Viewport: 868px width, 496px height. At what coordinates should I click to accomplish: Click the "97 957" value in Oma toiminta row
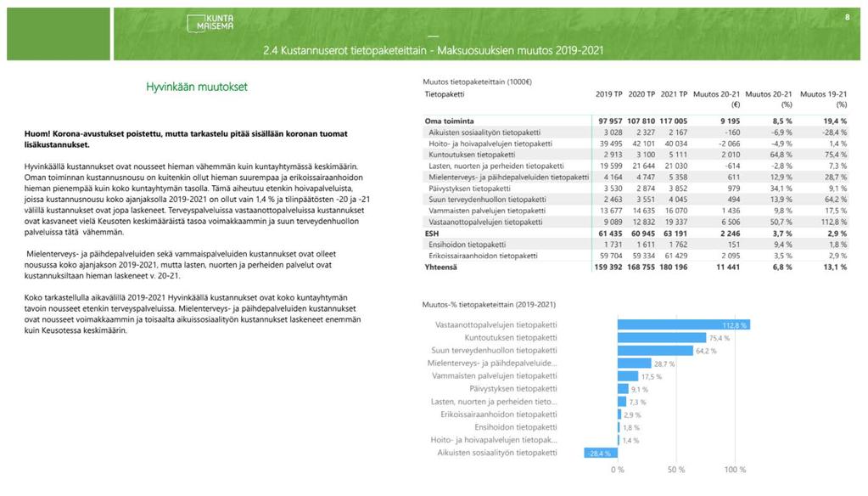(x=610, y=121)
